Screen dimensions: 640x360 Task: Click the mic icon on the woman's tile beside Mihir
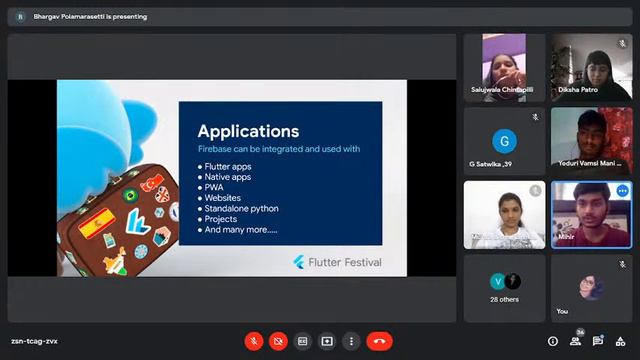[535, 190]
